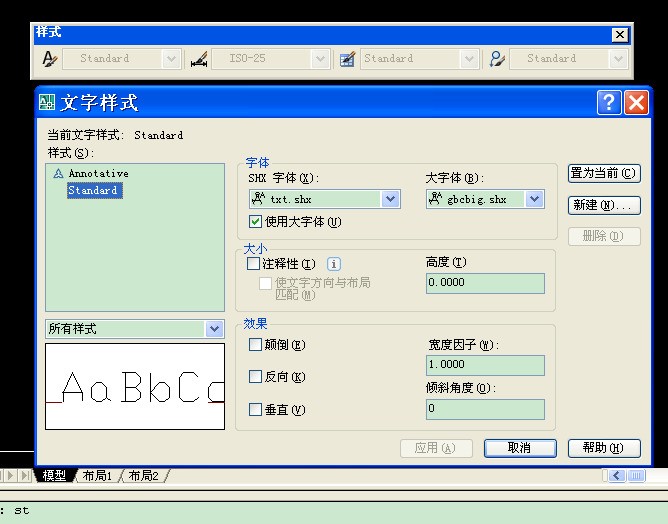This screenshot has height=524, width=668.
Task: Click the Table Style icon in the Styles toolbar
Action: tap(348, 59)
